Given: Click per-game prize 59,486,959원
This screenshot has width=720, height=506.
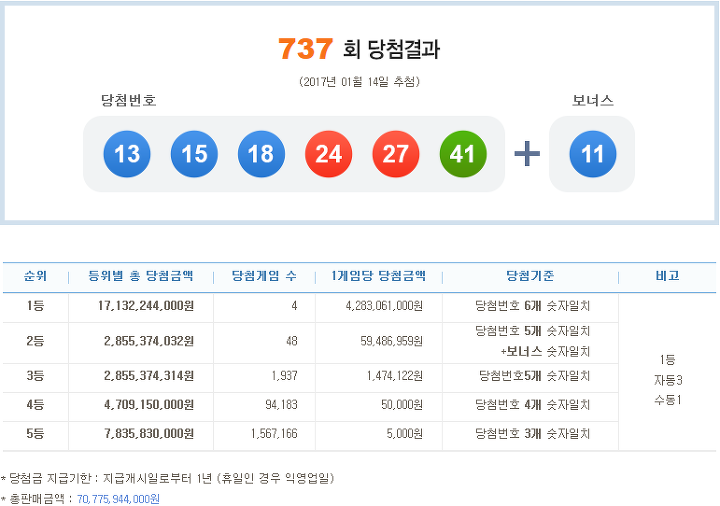Looking at the screenshot, I should [x=391, y=341].
